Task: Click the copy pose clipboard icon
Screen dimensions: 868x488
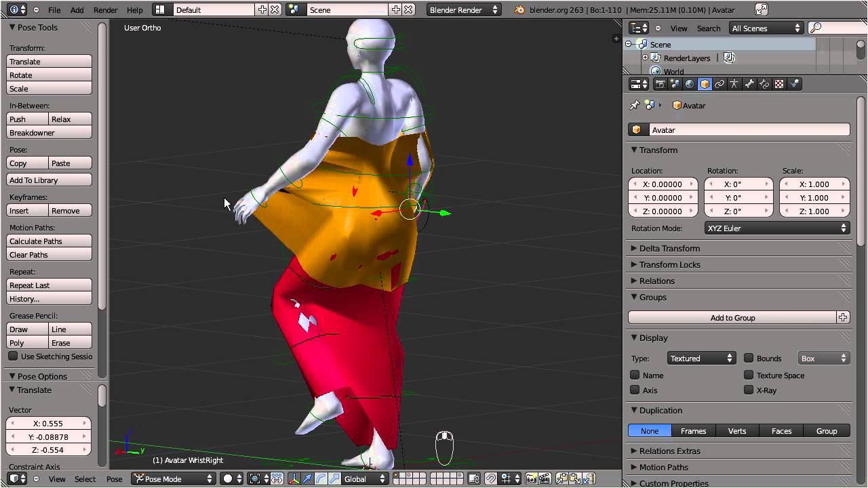Action: click(x=562, y=479)
